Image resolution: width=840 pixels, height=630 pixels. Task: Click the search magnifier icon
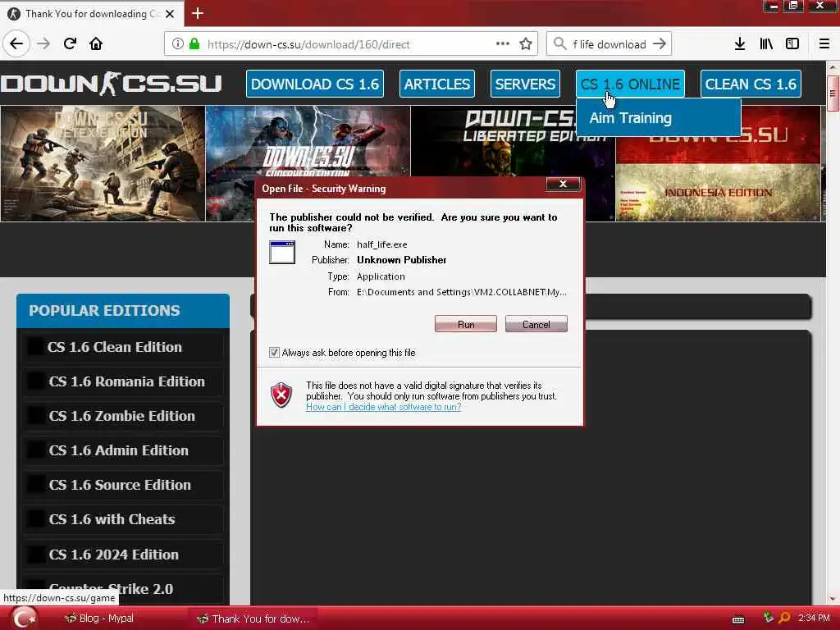coord(559,43)
